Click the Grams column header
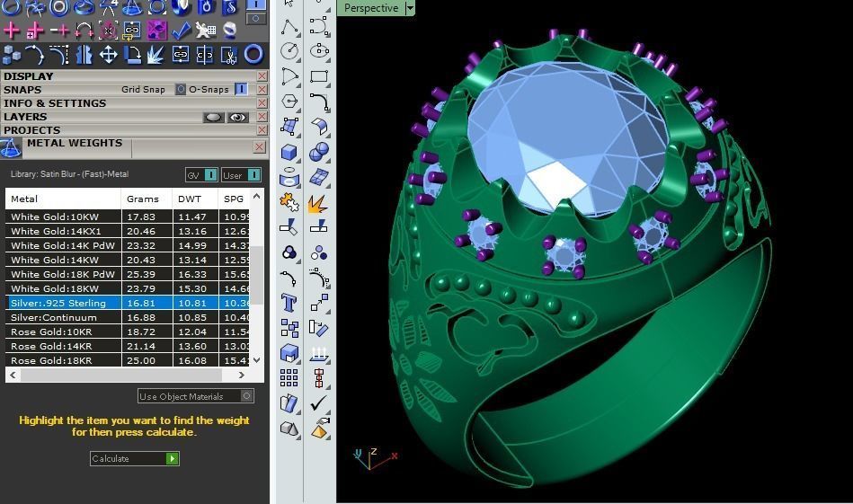 (147, 199)
